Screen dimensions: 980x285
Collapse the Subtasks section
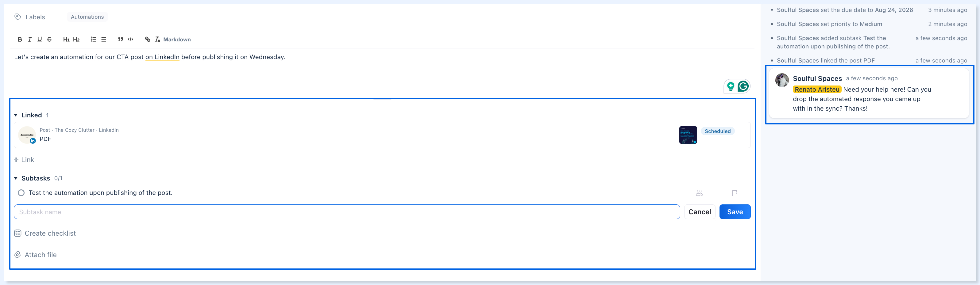click(16, 179)
